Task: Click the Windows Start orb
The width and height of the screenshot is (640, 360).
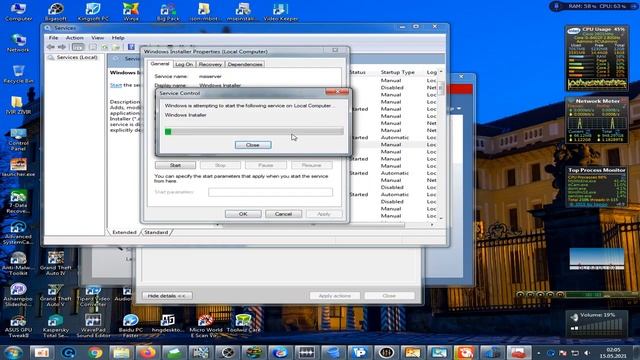Action: 13,352
